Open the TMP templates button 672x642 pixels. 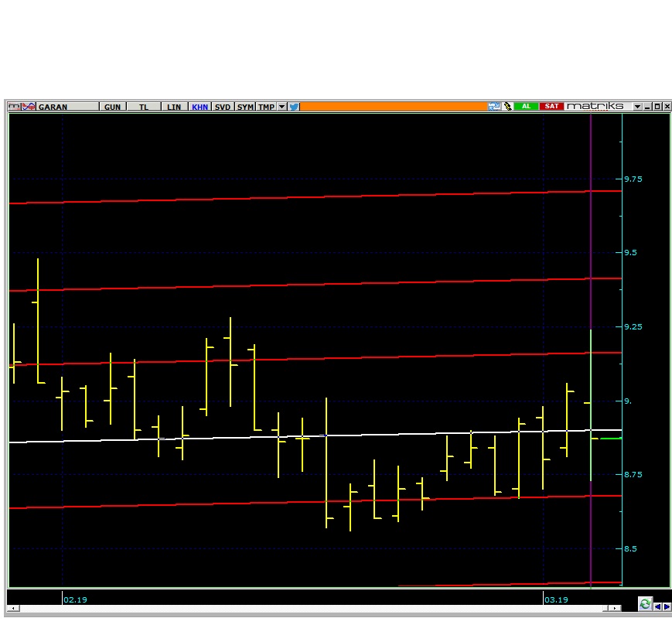266,107
